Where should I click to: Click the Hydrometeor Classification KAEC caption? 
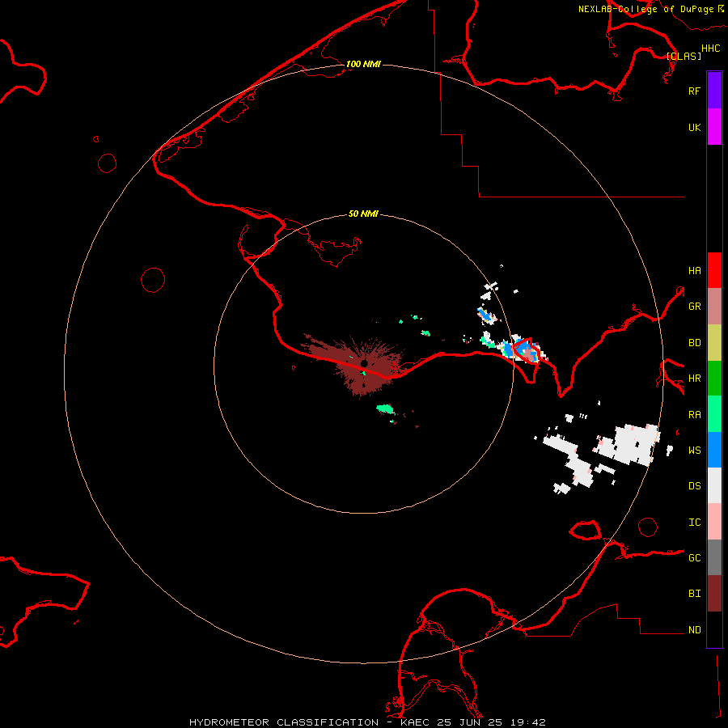coord(367,722)
